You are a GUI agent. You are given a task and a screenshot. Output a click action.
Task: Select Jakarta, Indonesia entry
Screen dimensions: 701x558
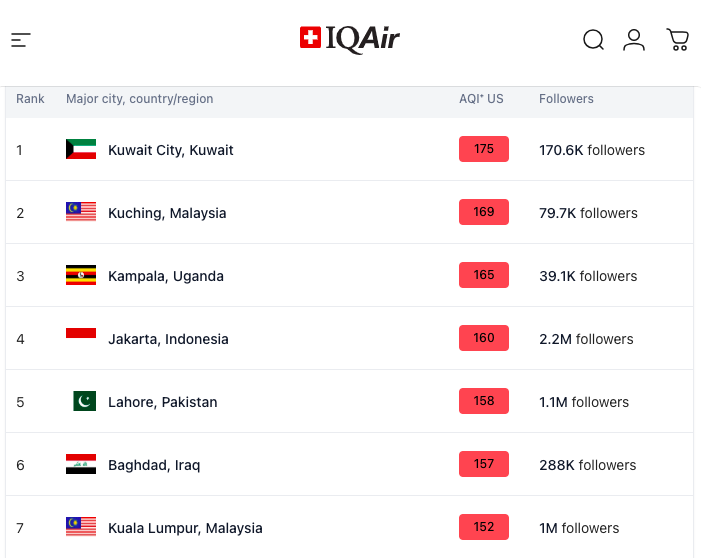(168, 339)
